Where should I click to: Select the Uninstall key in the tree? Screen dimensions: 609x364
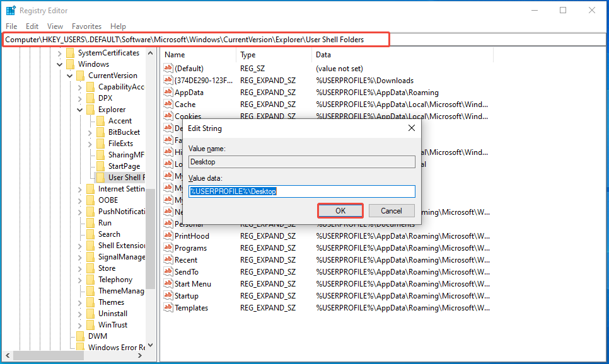(113, 314)
